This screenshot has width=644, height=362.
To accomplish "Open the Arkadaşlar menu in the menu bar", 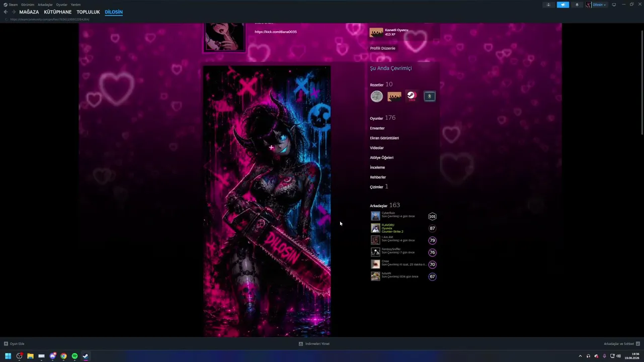I will (x=45, y=5).
